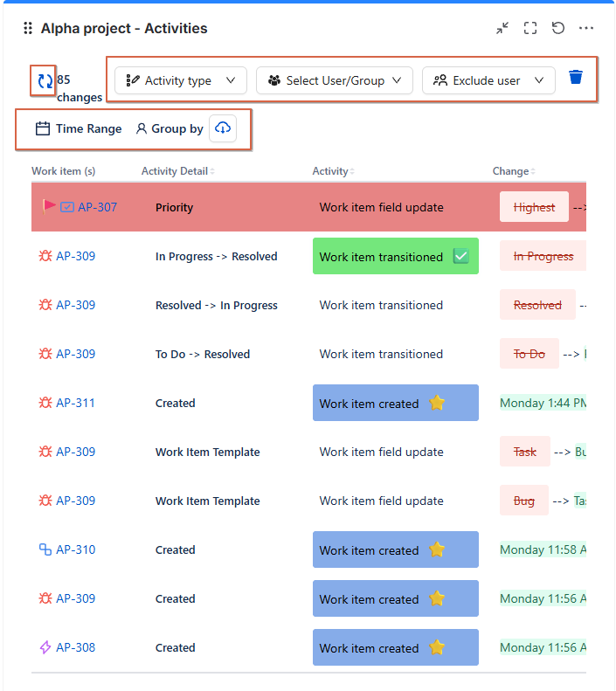
Task: Click the epic lightning icon beside AP-308
Action: point(45,647)
